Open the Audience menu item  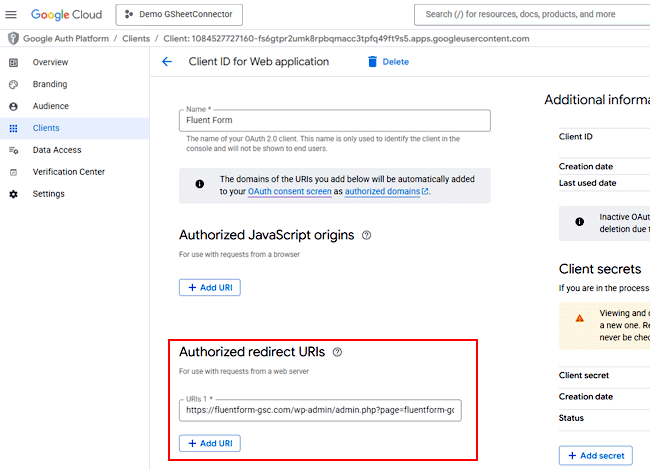50,106
